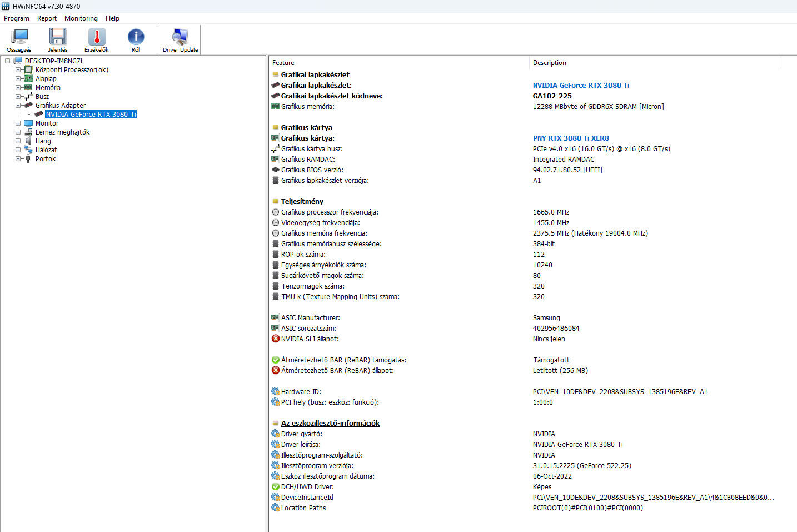
Task: Click the Portok plug icon in tree
Action: (28, 159)
